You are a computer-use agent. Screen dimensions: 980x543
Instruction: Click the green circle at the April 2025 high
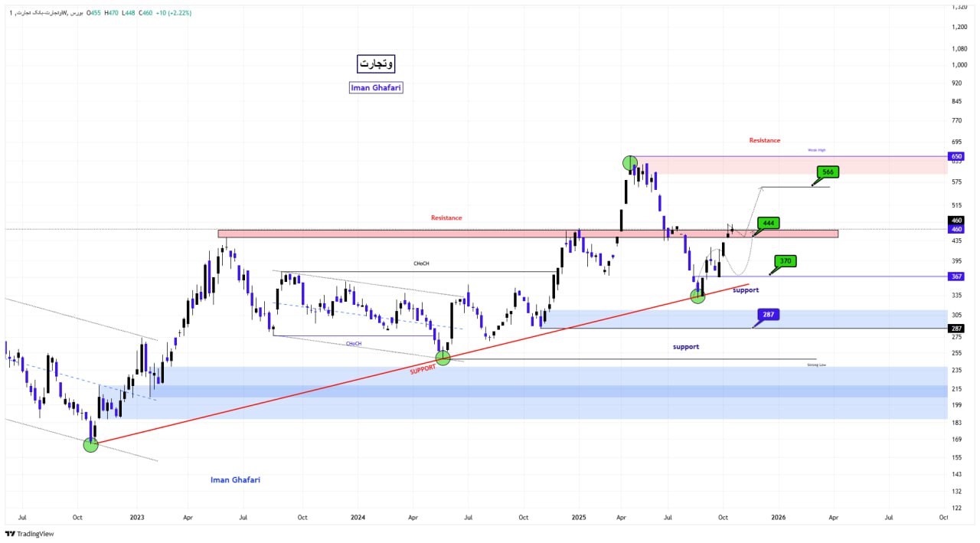pyautogui.click(x=629, y=162)
